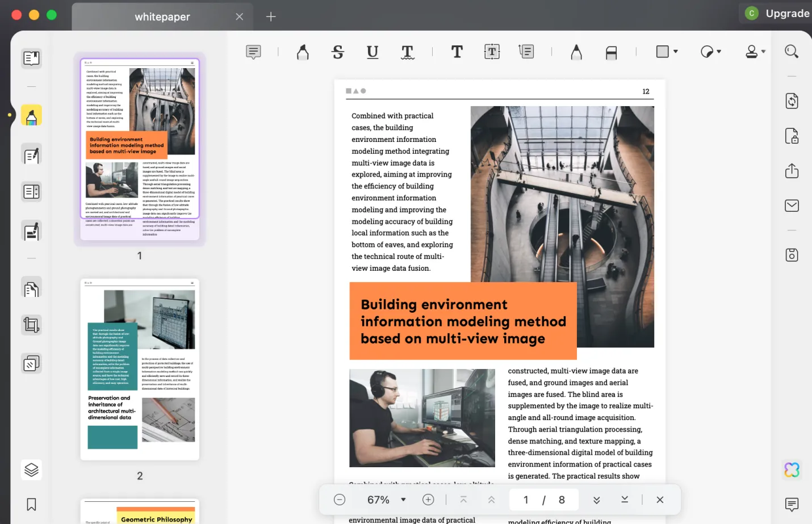Switch to the whitepaper tab

click(162, 16)
